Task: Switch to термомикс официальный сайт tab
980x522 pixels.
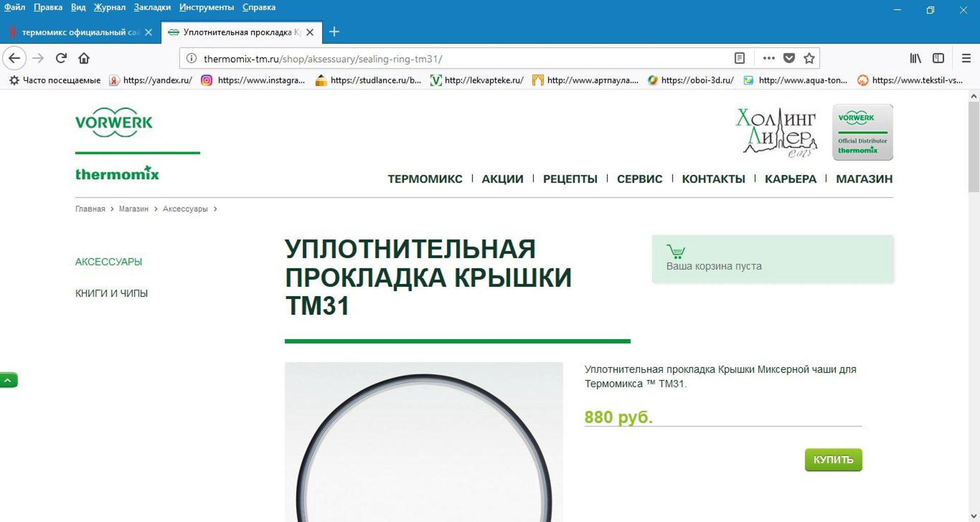Action: (81, 32)
